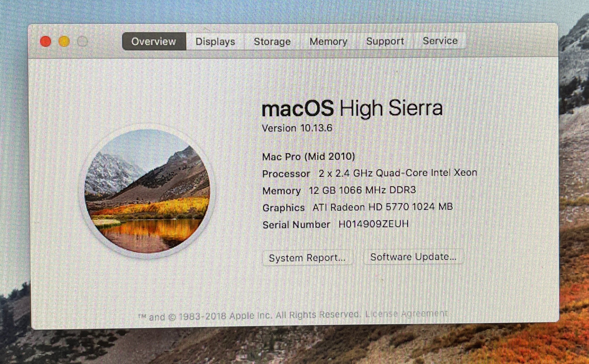Click the desktop wallpaper outside the window
This screenshot has width=589, height=364.
coord(288,348)
